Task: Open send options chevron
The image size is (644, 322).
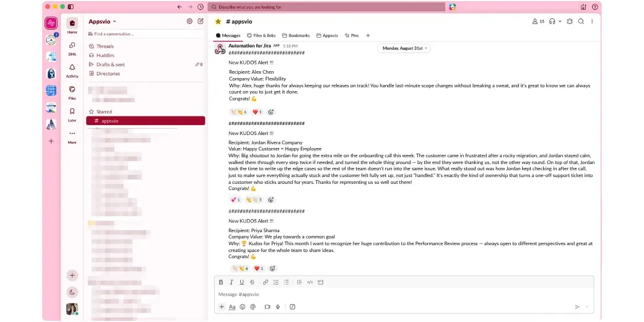Action: click(587, 307)
